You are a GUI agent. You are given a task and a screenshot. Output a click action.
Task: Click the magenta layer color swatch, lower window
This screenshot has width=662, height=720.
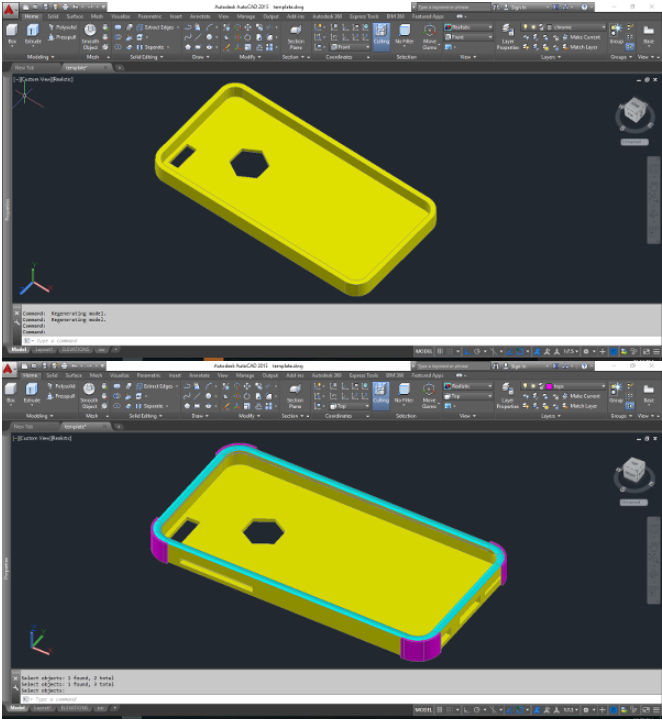click(549, 387)
